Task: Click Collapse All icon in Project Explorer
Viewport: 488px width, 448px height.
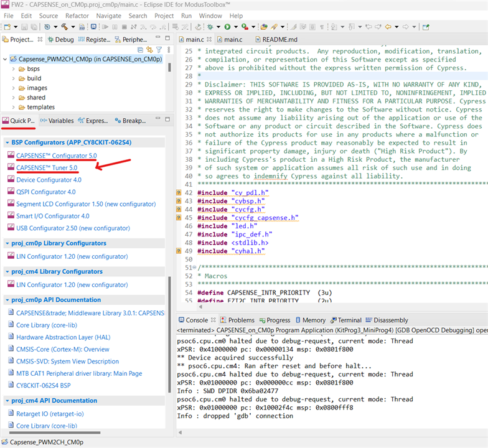Action: click(x=141, y=50)
